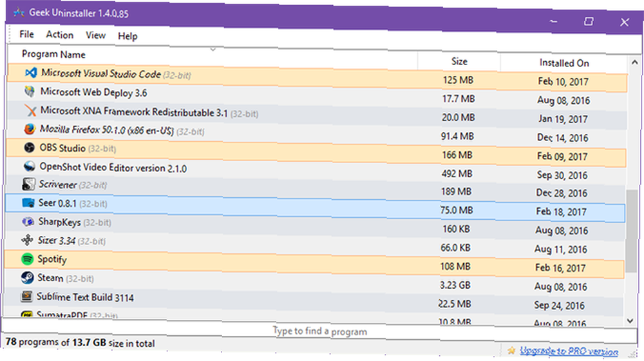Open the Action menu
The height and width of the screenshot is (361, 644).
(59, 35)
